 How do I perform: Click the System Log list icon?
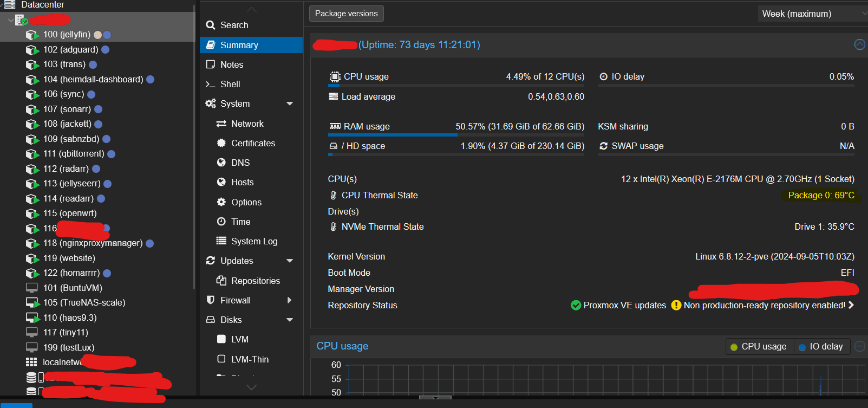pos(221,241)
